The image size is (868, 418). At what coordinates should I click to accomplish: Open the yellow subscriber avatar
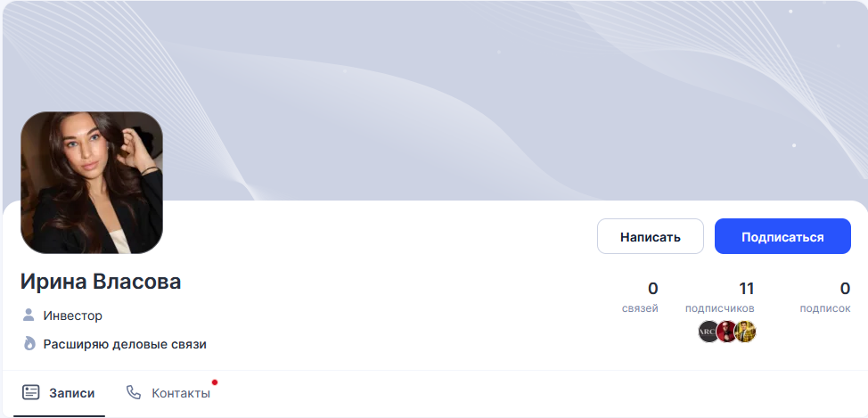click(x=745, y=332)
